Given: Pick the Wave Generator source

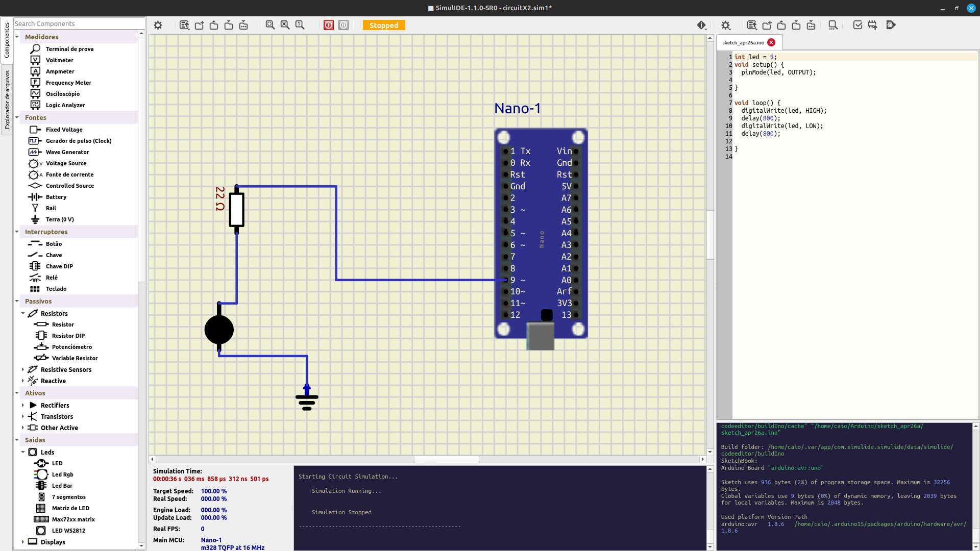Looking at the screenshot, I should pyautogui.click(x=67, y=152).
